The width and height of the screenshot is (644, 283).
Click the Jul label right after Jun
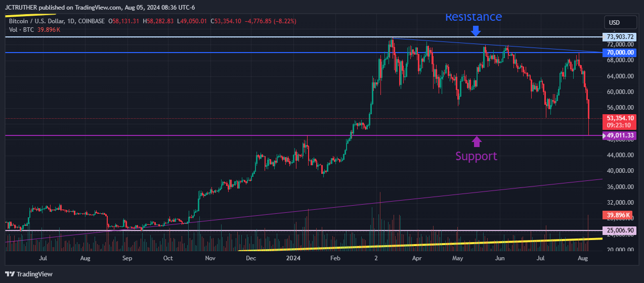(541, 258)
